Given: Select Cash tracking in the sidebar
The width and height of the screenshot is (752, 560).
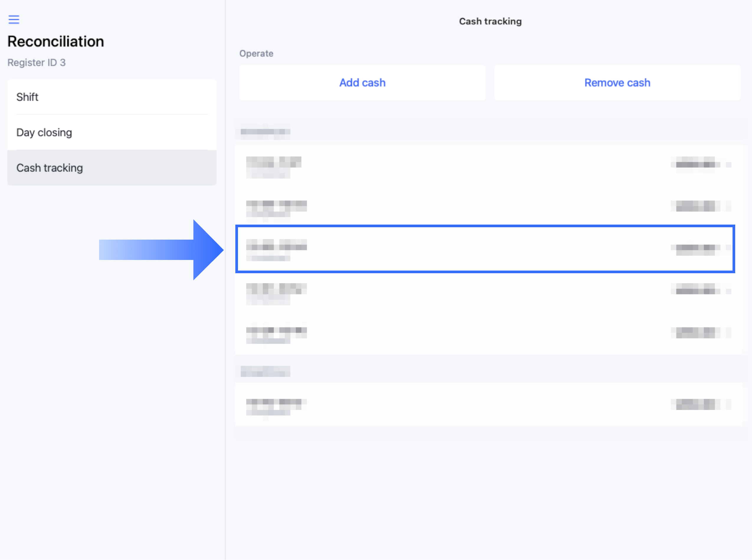Looking at the screenshot, I should click(111, 168).
